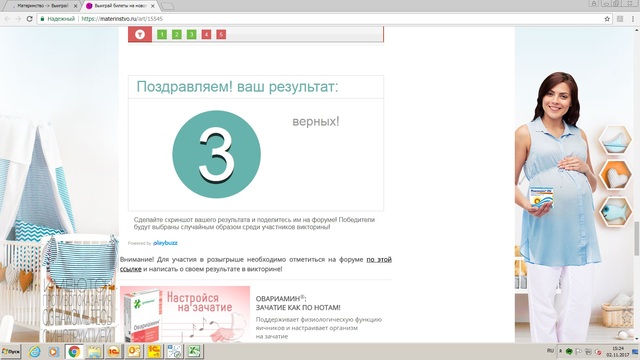The image size is (640, 360).
Task: Click the network tray icon
Action: point(589,352)
